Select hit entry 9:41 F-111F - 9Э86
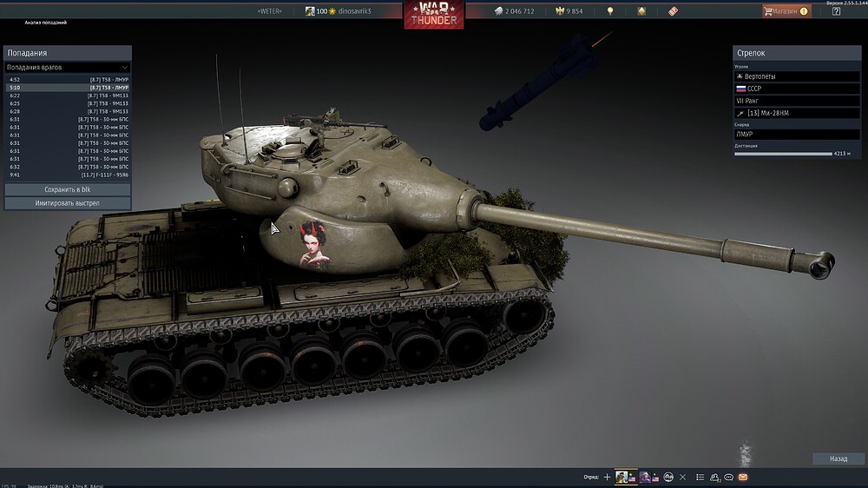The width and height of the screenshot is (868, 488). tap(68, 175)
